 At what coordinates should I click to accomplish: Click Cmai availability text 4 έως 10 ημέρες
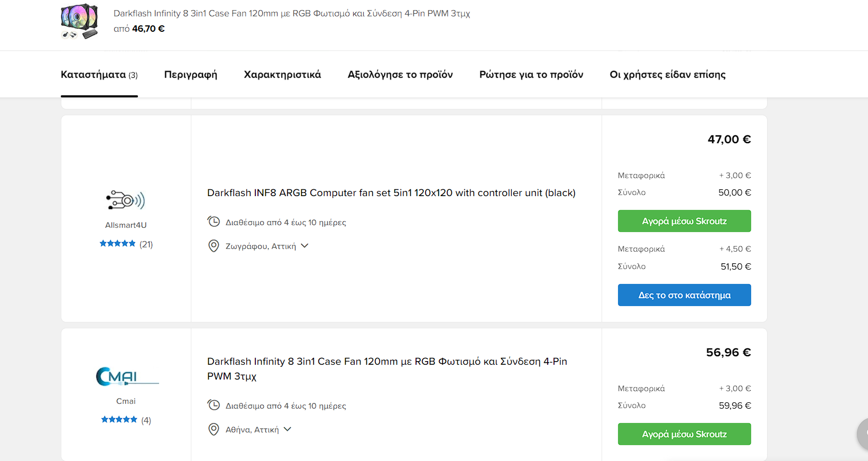coord(286,406)
